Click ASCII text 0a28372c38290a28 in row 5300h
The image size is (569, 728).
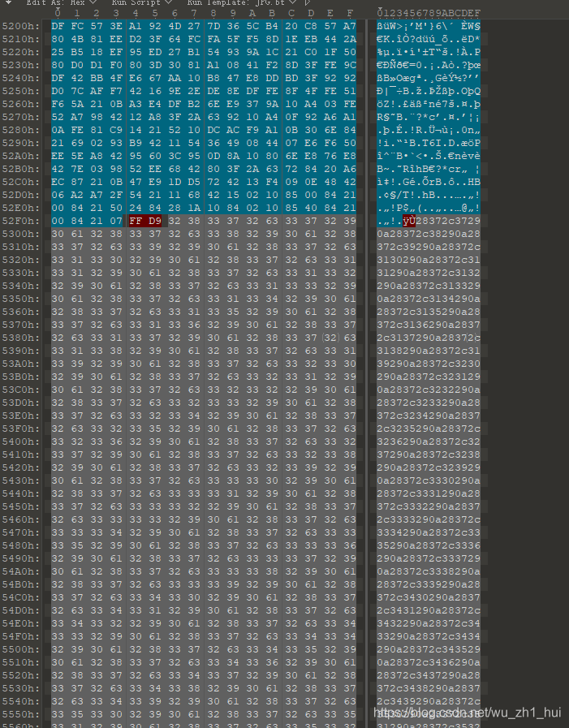pos(429,234)
